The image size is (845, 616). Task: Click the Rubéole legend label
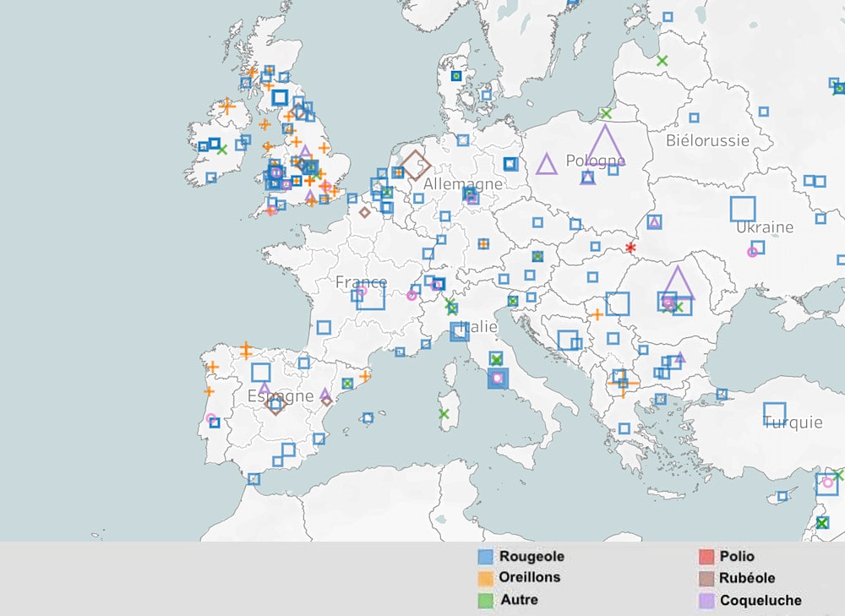pyautogui.click(x=747, y=578)
